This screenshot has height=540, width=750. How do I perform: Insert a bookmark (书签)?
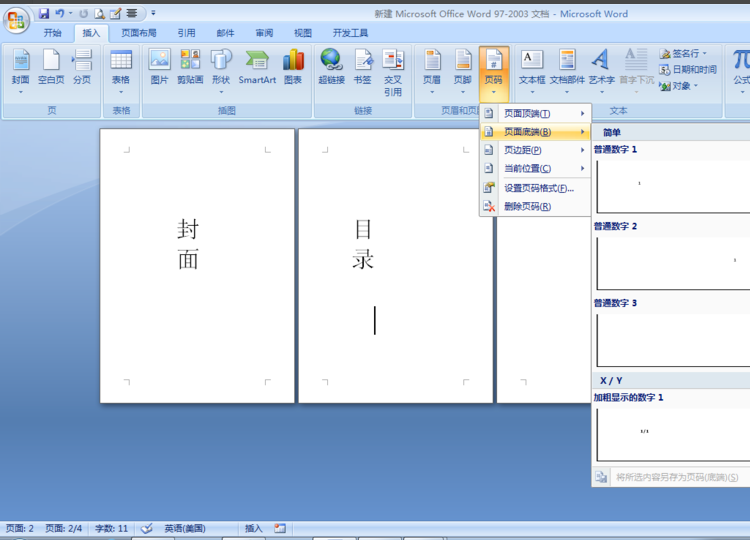tap(363, 67)
